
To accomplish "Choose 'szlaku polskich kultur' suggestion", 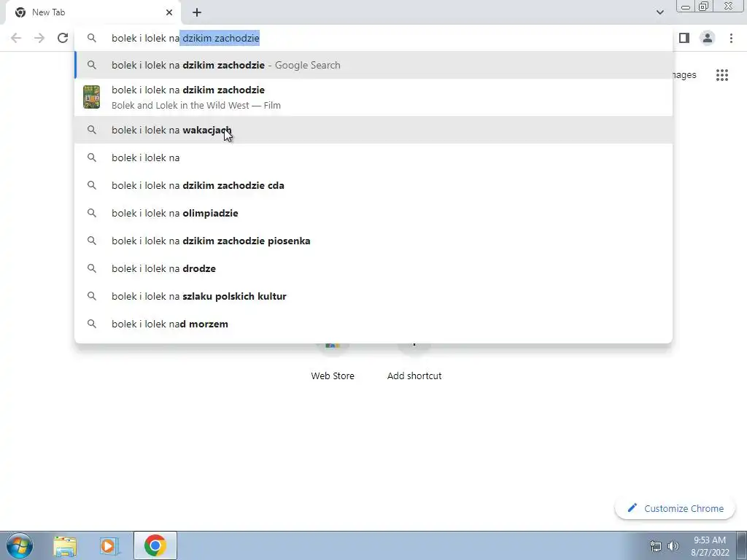I will 373,296.
